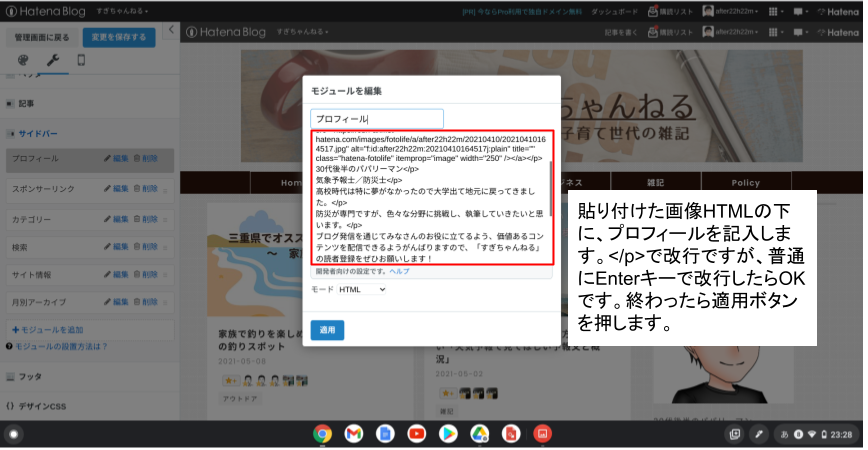Image resolution: width=868 pixels, height=450 pixels.
Task: Delete the 検索 module
Action: [146, 247]
